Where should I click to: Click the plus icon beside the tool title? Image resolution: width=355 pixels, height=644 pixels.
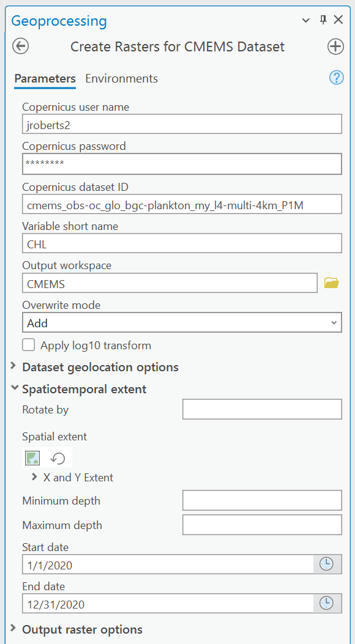click(x=335, y=46)
